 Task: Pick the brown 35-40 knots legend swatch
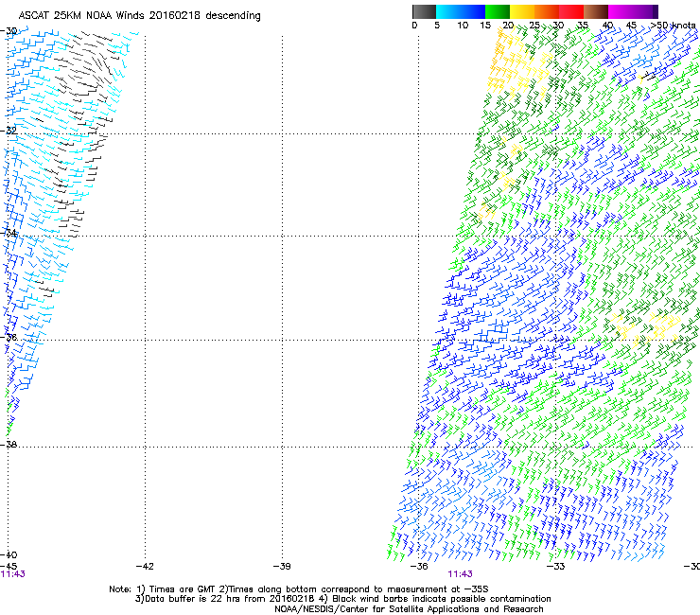coord(596,11)
